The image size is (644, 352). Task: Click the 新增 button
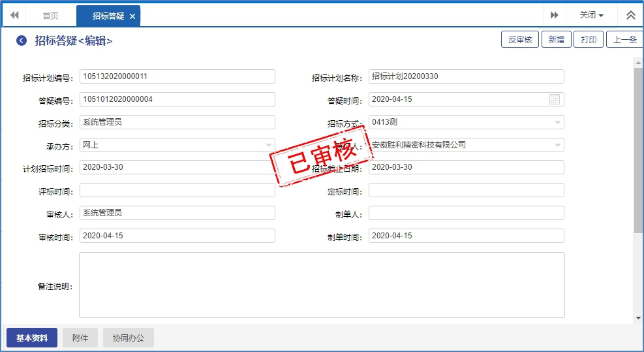[x=556, y=40]
